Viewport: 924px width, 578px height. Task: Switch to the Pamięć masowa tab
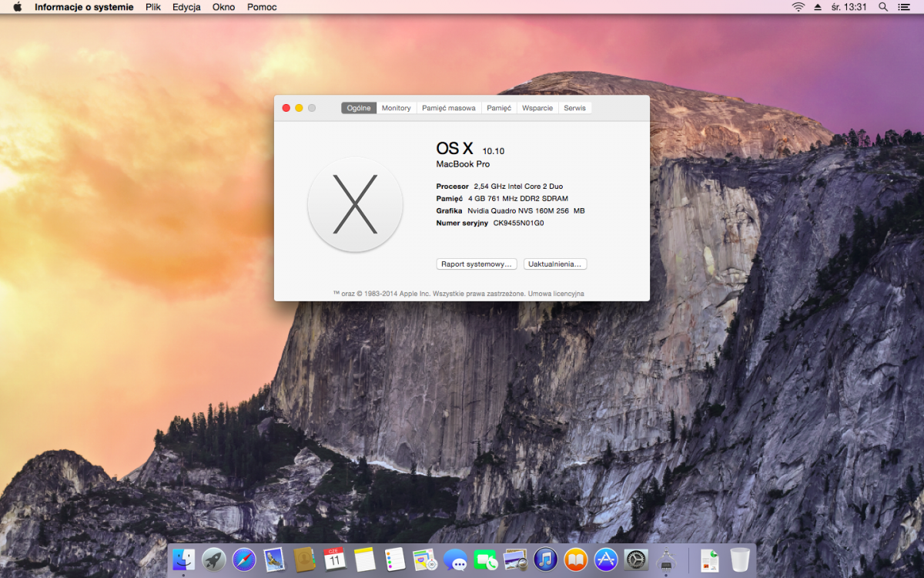point(448,108)
